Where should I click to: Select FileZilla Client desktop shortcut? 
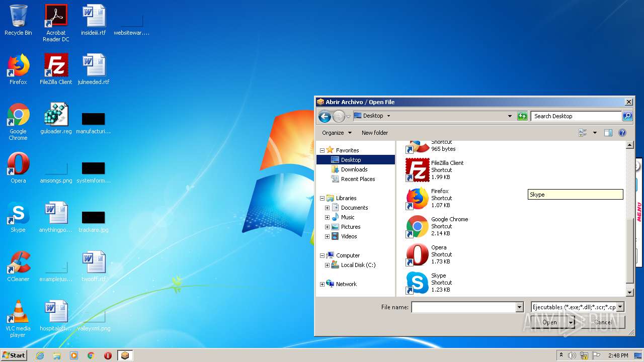click(56, 69)
